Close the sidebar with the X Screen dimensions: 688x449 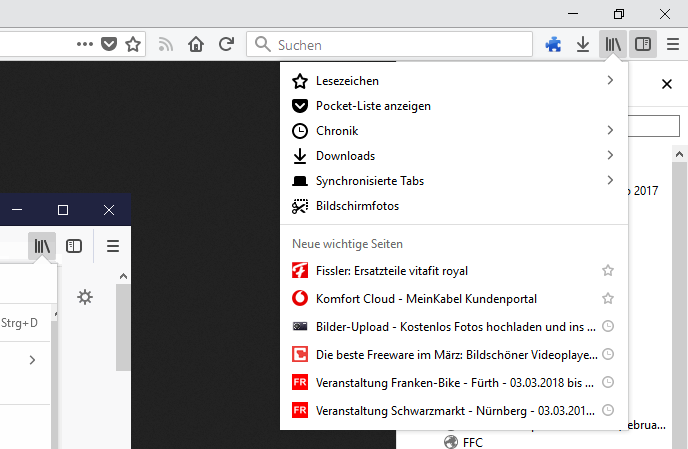(667, 85)
